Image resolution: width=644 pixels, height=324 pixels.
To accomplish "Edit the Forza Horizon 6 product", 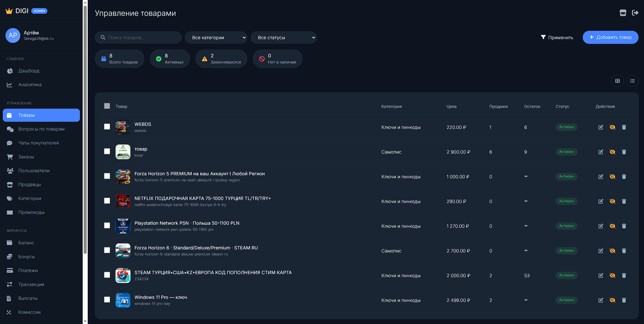I will [601, 251].
